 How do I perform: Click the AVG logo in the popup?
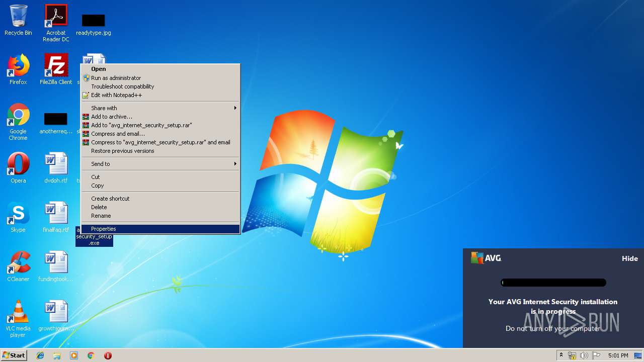[486, 258]
